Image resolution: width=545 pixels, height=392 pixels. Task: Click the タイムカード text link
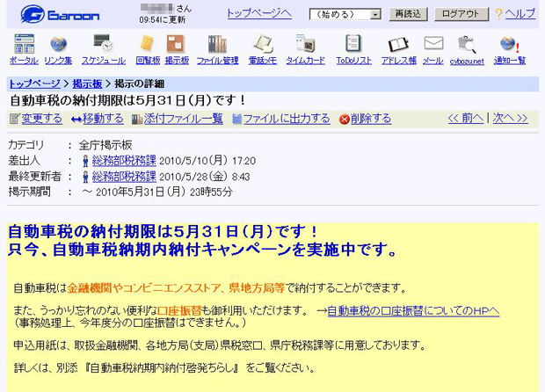tap(306, 61)
